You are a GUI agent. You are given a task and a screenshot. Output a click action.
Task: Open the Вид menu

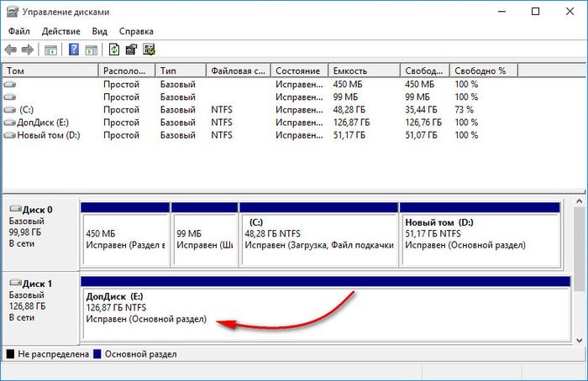100,31
